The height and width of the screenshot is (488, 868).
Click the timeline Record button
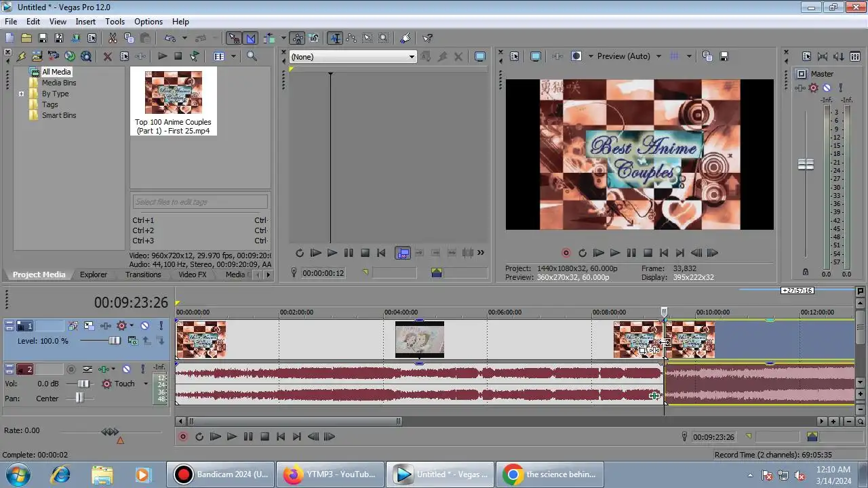[x=183, y=436]
